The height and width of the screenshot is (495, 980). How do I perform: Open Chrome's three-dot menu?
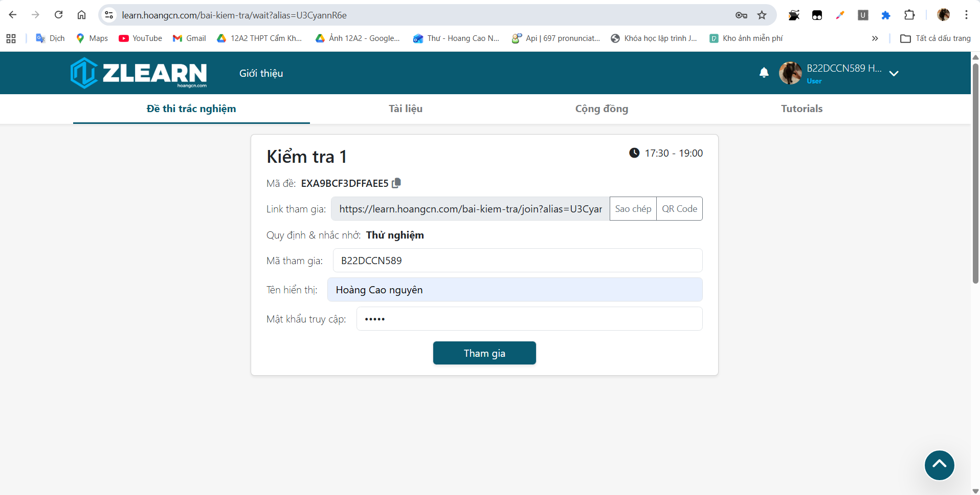click(x=966, y=15)
